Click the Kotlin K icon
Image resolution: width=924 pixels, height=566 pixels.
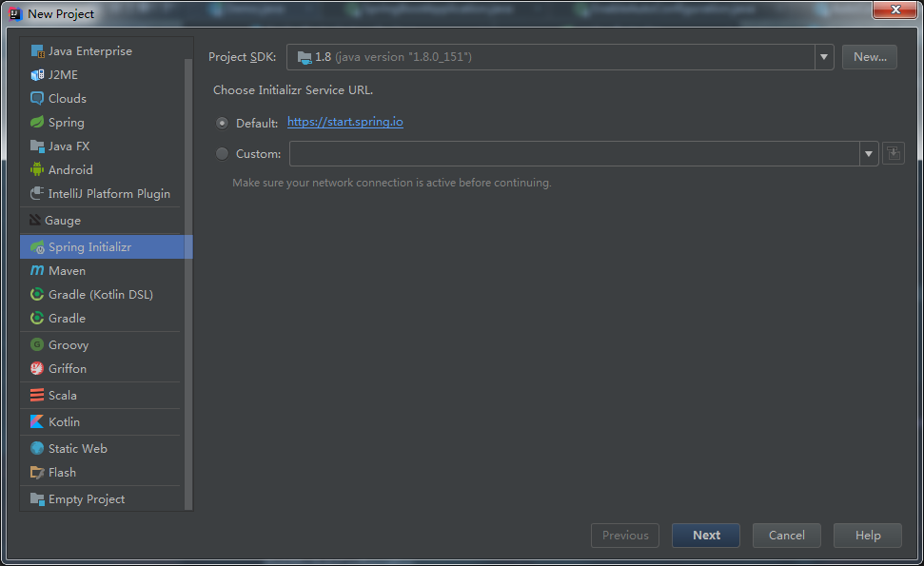click(37, 421)
